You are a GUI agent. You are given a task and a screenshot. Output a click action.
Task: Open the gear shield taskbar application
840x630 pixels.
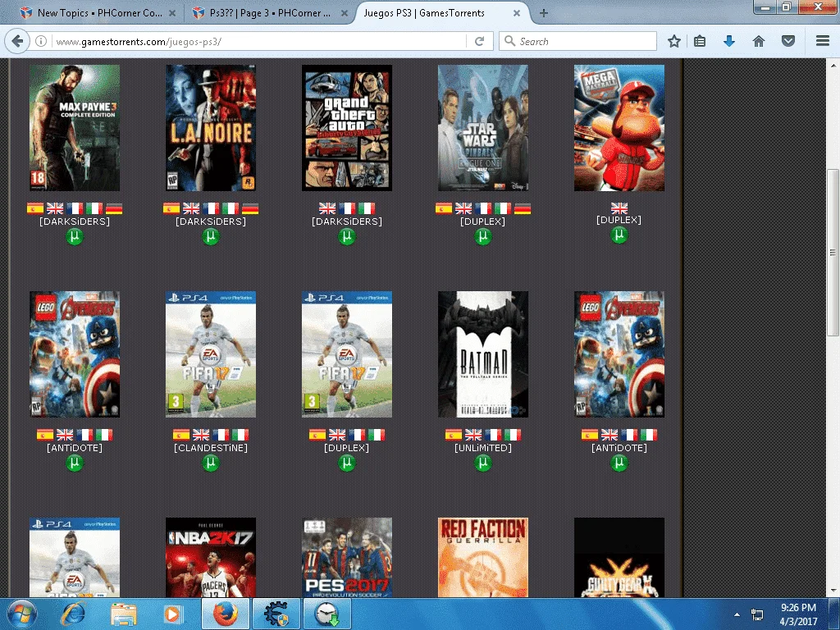tap(276, 614)
